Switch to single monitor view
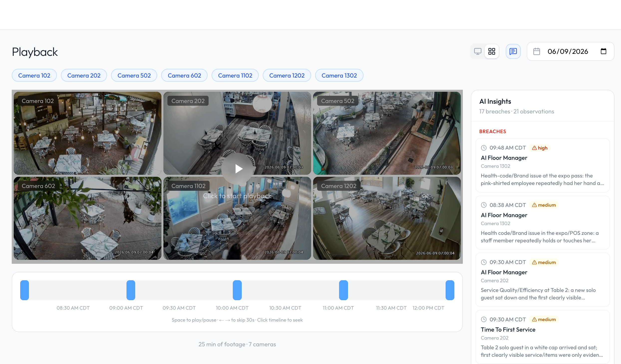621x364 pixels. tap(478, 51)
